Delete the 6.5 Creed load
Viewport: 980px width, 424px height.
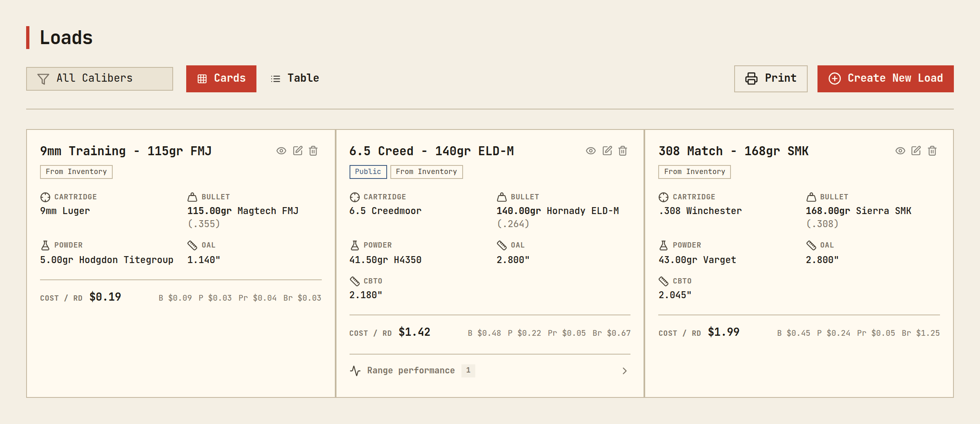click(x=623, y=151)
